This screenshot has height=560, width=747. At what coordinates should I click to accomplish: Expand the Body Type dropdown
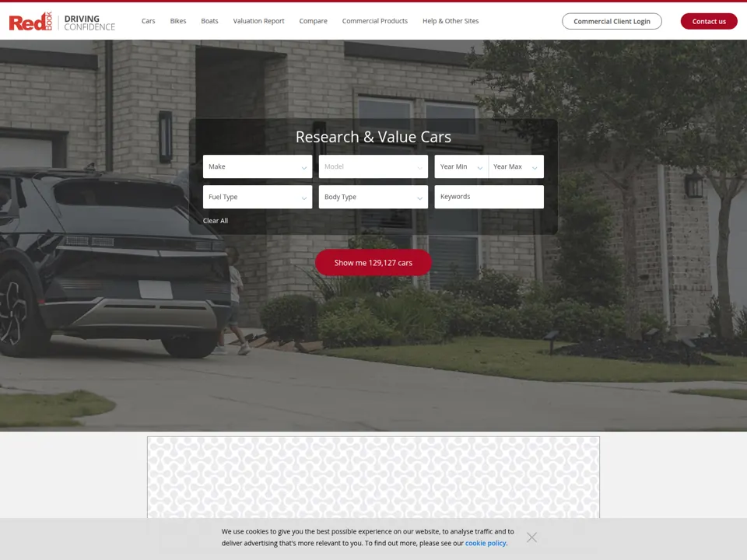373,197
